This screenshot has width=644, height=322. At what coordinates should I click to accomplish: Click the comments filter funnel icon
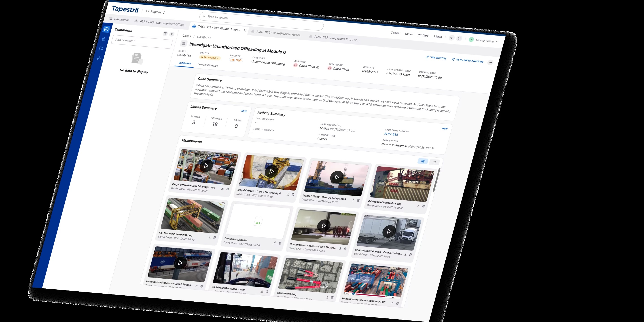165,34
